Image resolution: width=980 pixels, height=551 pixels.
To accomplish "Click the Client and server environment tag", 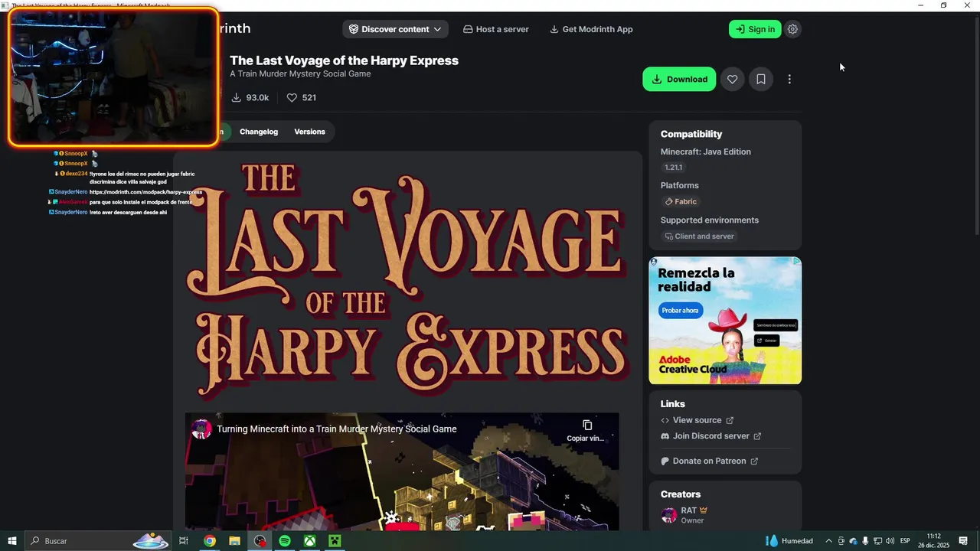I will [699, 236].
